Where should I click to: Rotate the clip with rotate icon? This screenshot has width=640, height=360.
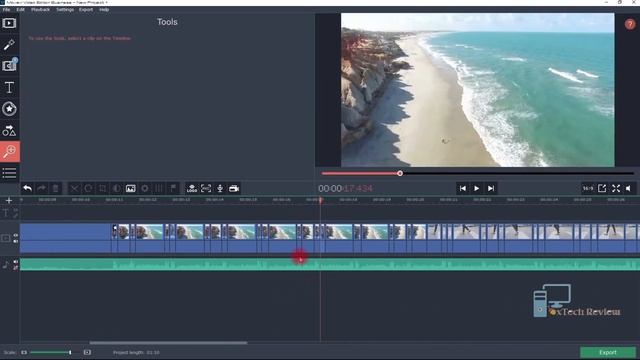(x=88, y=188)
